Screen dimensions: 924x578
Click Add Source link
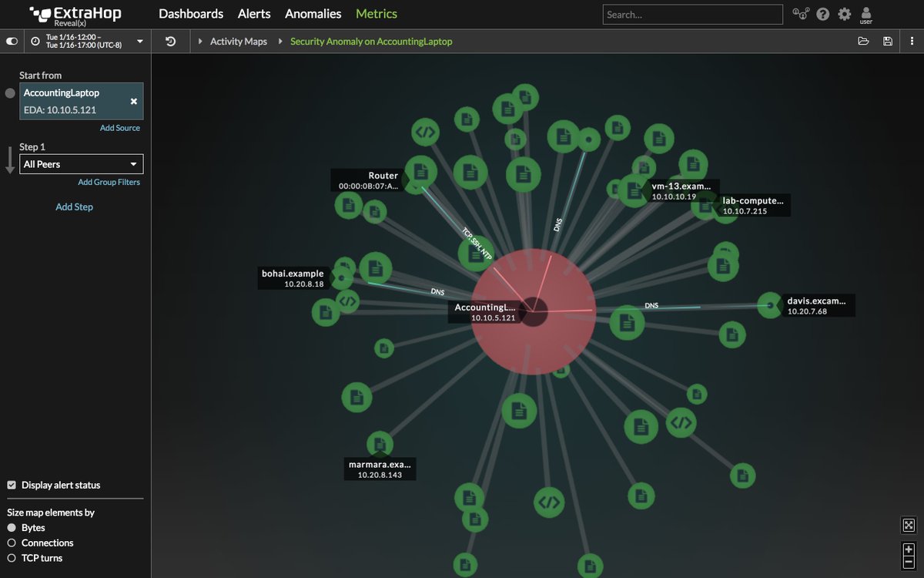point(120,128)
